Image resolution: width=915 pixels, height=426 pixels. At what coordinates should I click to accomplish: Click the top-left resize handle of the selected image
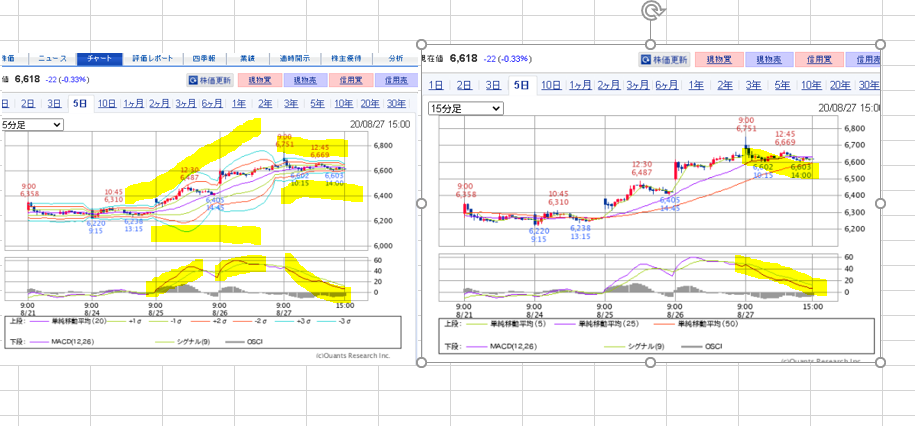[421, 45]
